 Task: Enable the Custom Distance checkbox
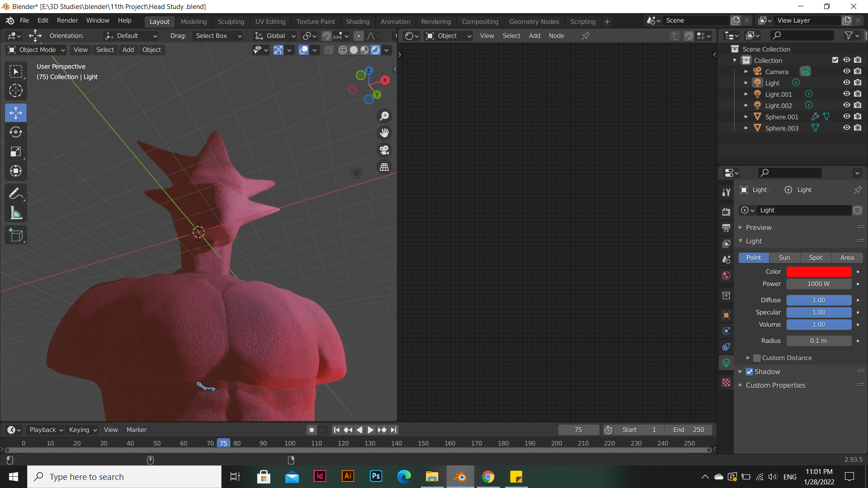click(757, 358)
